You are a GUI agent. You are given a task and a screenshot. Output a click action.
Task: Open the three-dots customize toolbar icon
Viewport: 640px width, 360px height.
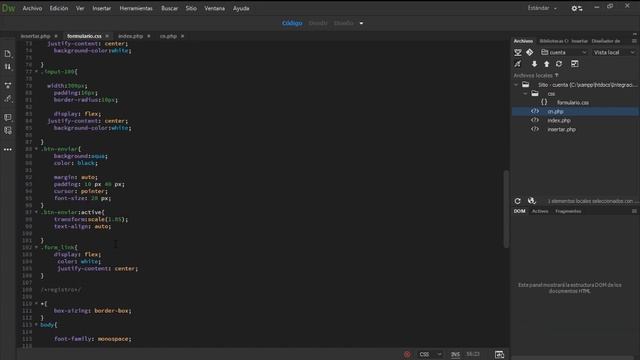coord(8,149)
